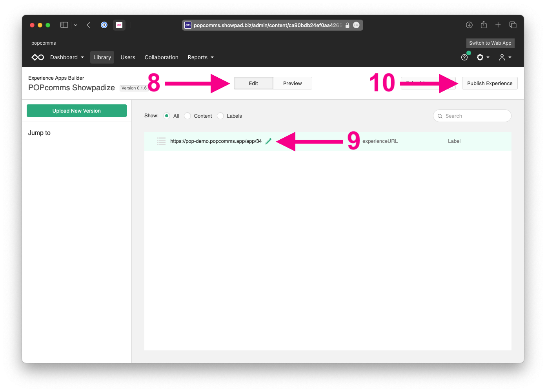The height and width of the screenshot is (392, 546).
Task: Click the pencil icon to edit experienceURL
Action: (x=268, y=141)
